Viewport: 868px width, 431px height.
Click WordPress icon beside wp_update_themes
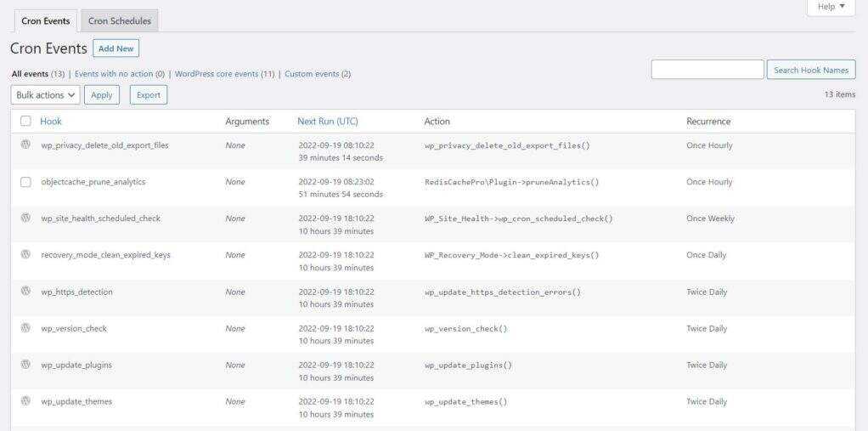click(x=25, y=400)
